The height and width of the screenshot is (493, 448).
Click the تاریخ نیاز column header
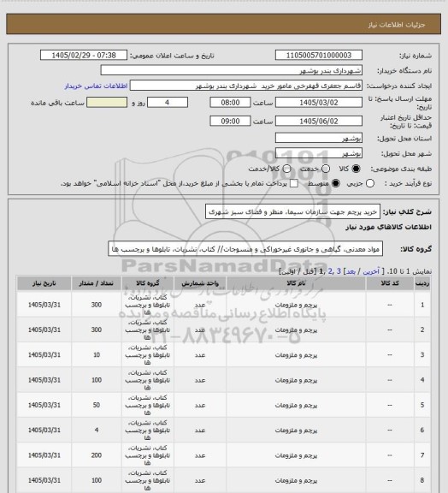click(x=44, y=283)
